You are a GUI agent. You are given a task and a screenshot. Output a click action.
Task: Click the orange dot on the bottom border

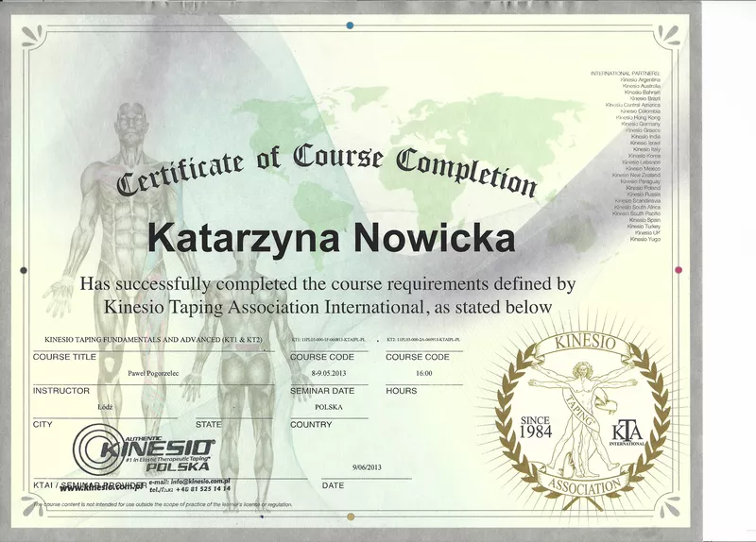tap(352, 517)
